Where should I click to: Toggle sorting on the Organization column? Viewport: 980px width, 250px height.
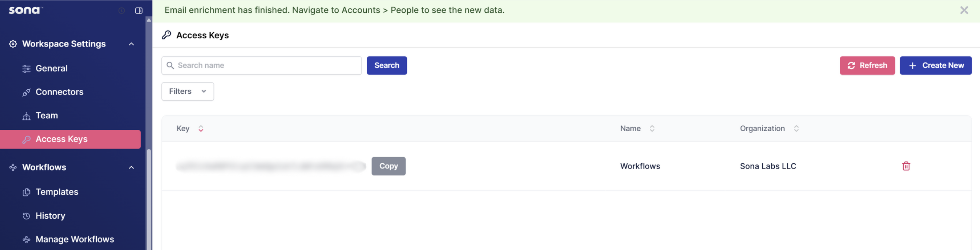tap(797, 128)
